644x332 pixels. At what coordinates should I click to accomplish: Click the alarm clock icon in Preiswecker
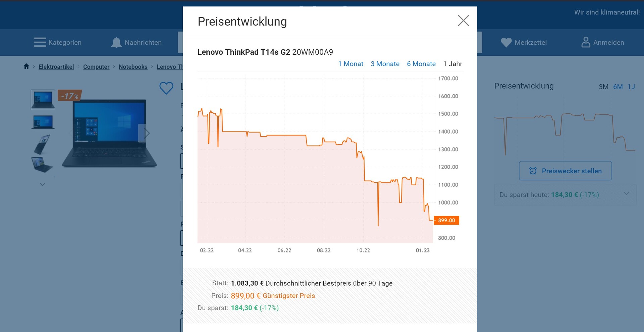pyautogui.click(x=533, y=171)
